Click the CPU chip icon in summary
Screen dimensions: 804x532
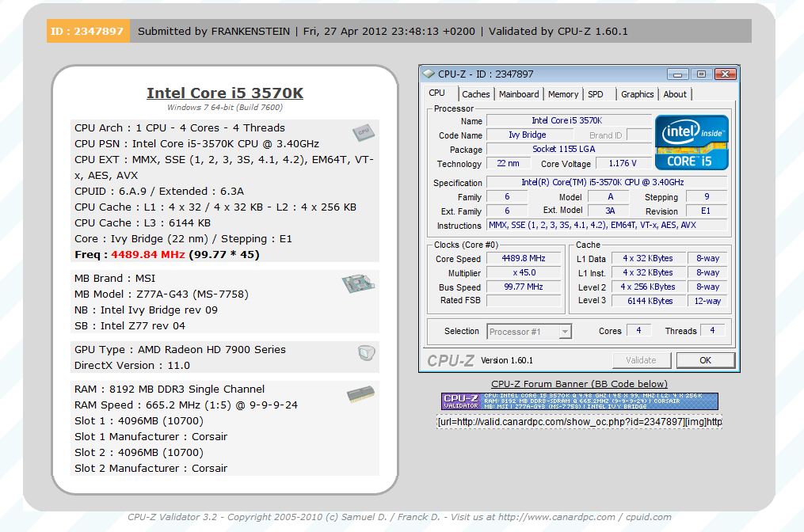(363, 132)
